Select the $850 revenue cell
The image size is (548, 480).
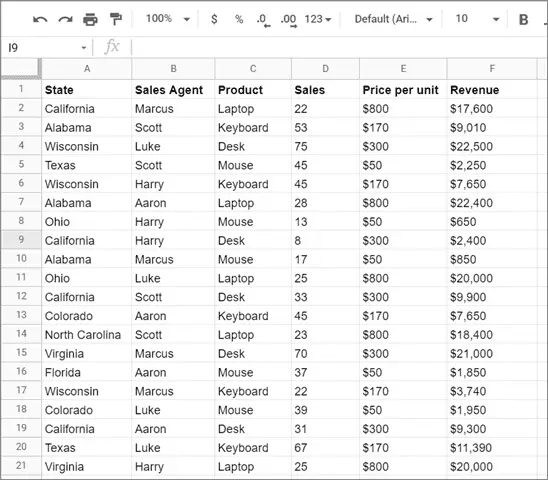pyautogui.click(x=492, y=259)
